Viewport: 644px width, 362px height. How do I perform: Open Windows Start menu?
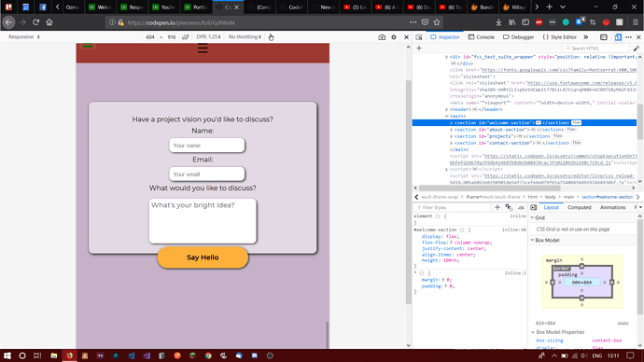(7, 355)
